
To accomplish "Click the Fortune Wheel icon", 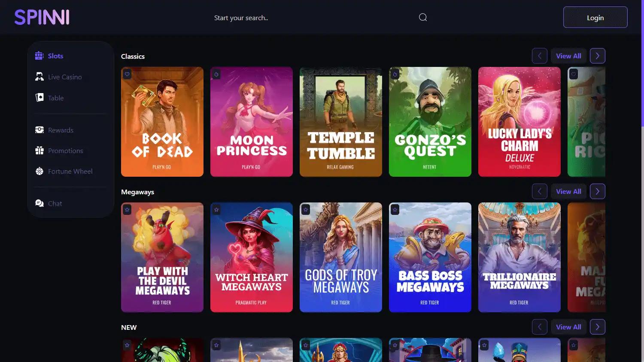I will [39, 171].
